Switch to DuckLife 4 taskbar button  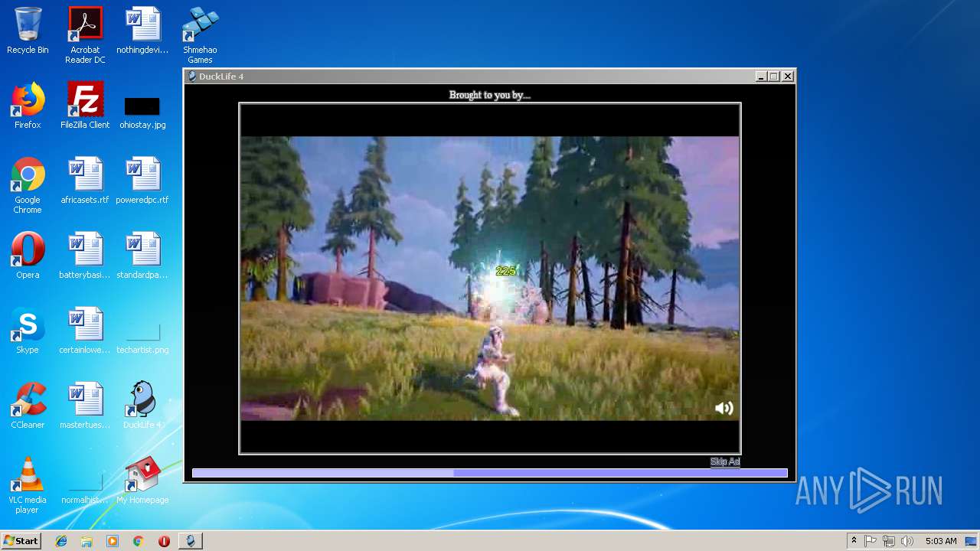click(191, 541)
